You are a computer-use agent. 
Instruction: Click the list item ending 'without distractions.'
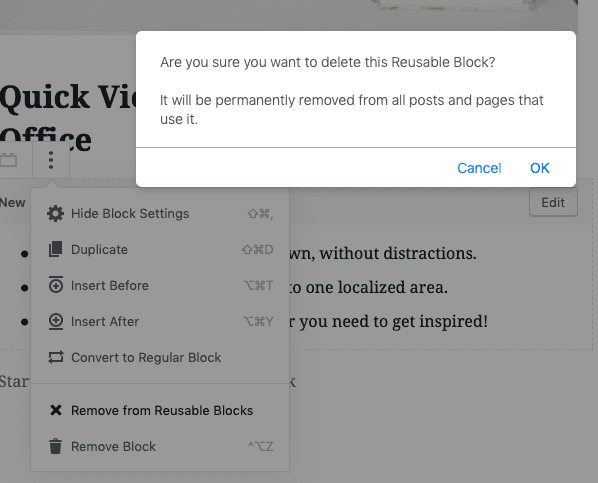pyautogui.click(x=383, y=253)
